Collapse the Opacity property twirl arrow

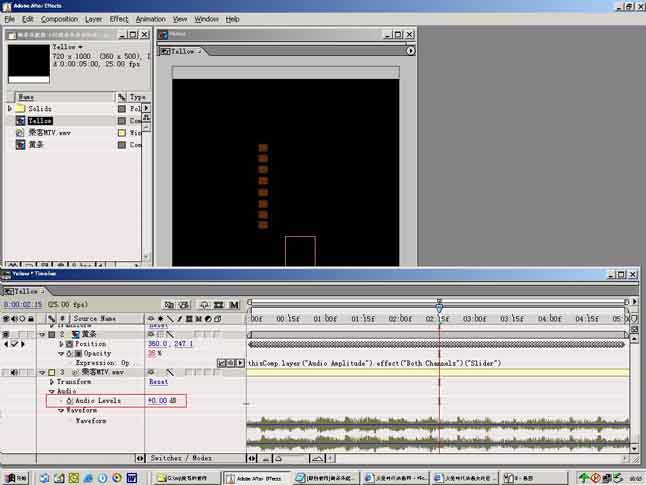click(61, 354)
